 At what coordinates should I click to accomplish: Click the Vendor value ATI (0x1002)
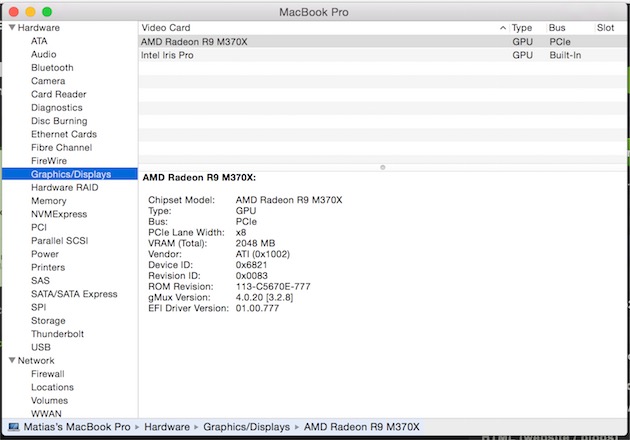262,254
